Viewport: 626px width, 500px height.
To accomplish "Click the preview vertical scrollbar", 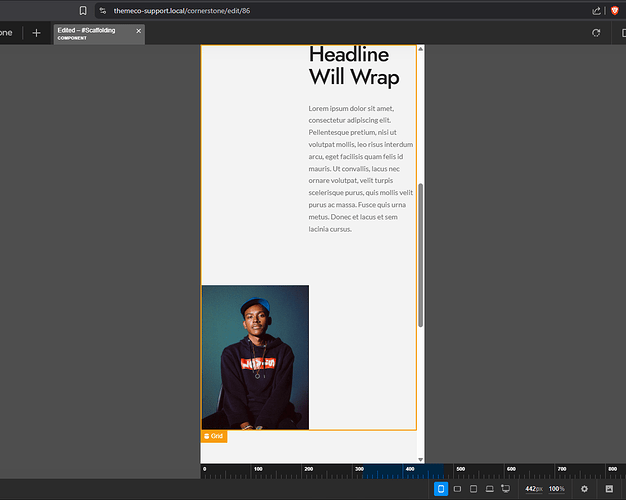I will [421, 255].
